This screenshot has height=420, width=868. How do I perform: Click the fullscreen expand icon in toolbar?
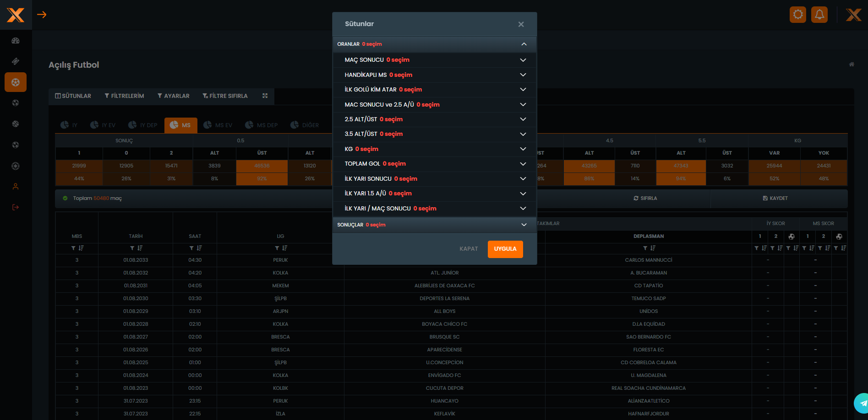pyautogui.click(x=265, y=96)
